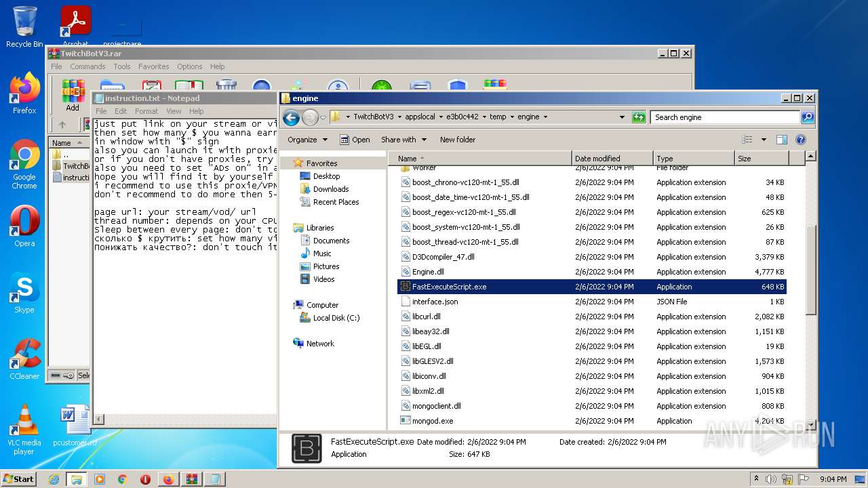Screen dimensions: 868x488
Task: Expand the view options dropdown arrow
Action: point(764,140)
